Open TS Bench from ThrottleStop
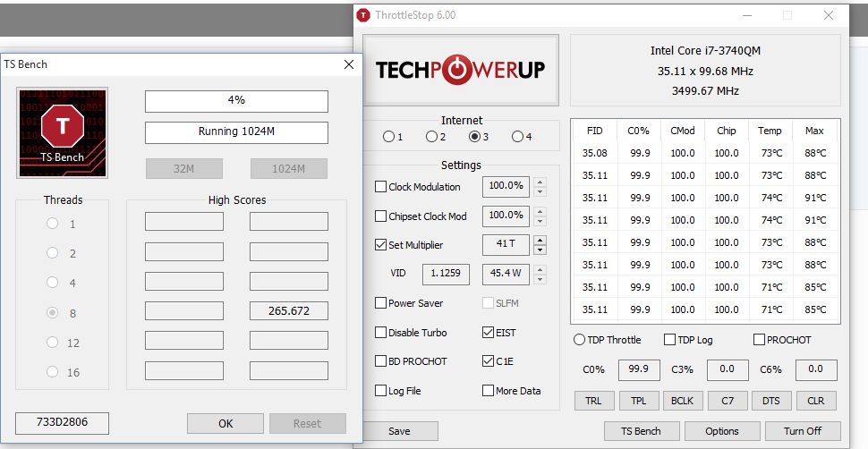 (642, 431)
